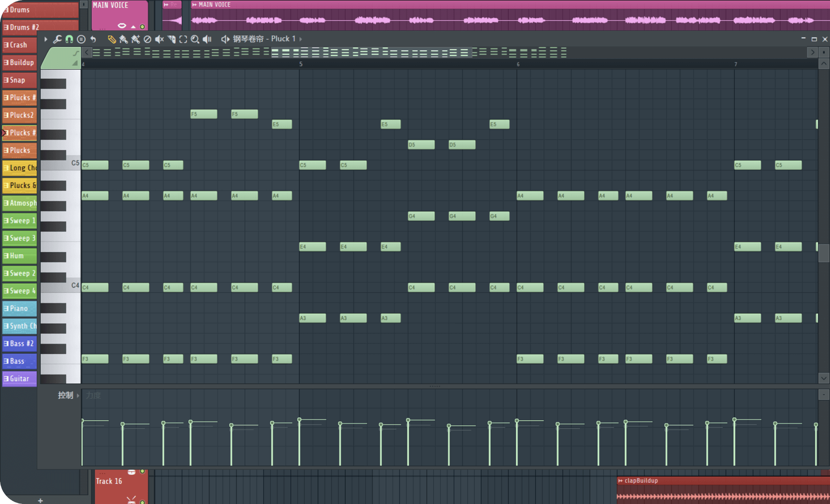Add new pattern with plus icon
The image size is (830, 504).
click(40, 500)
